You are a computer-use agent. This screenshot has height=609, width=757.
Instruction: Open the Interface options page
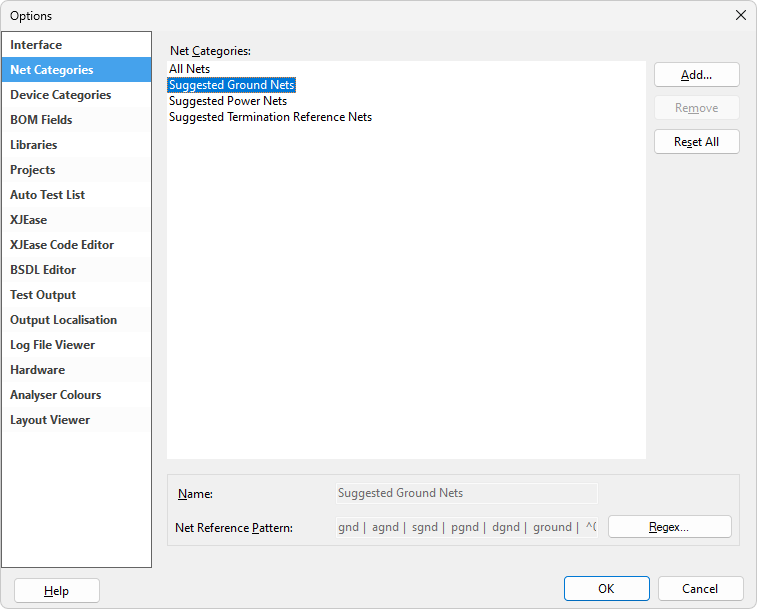36,45
